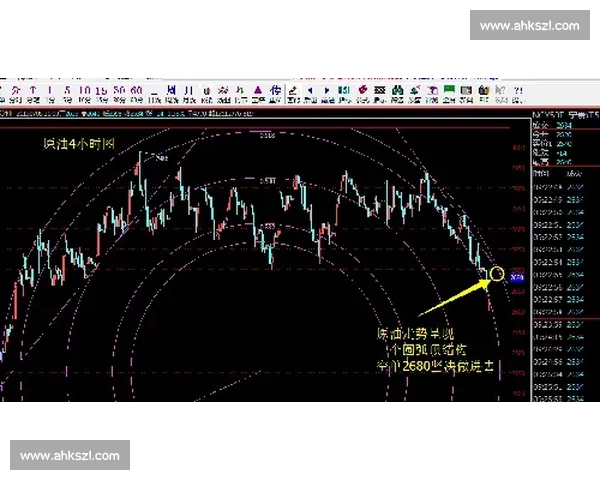The height and width of the screenshot is (480, 600).
Task: Click the icon right of the green flag
Action: [466, 94]
